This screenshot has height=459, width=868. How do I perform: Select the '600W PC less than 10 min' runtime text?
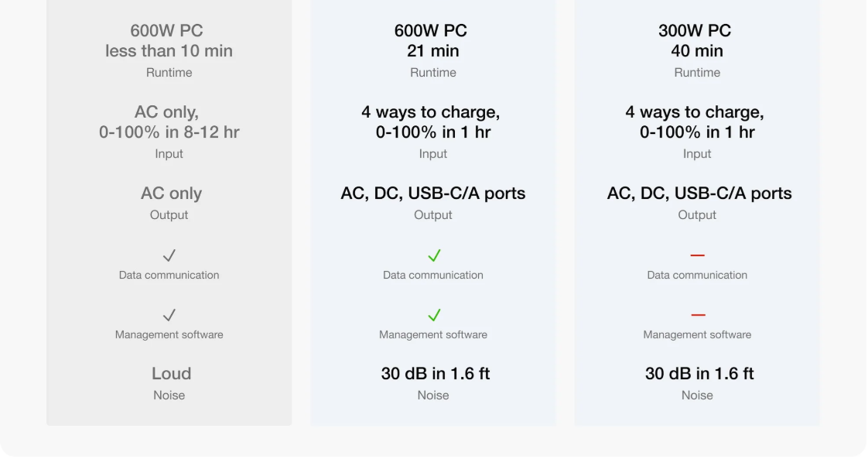(169, 40)
